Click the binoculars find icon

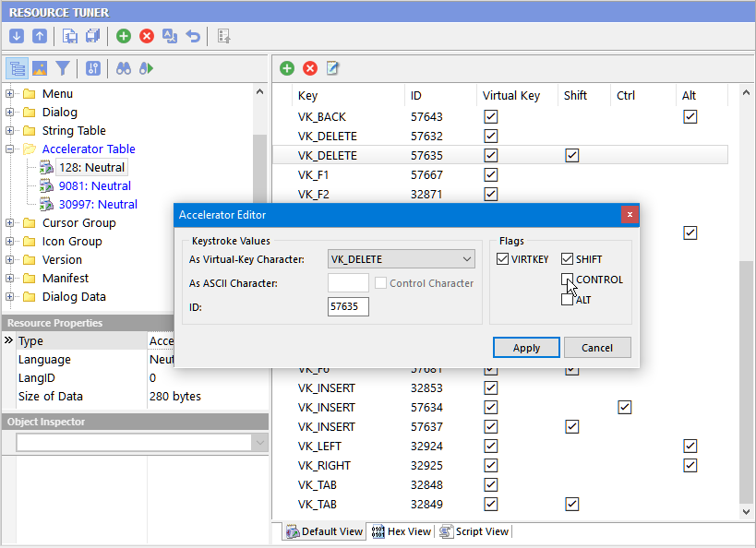click(123, 68)
